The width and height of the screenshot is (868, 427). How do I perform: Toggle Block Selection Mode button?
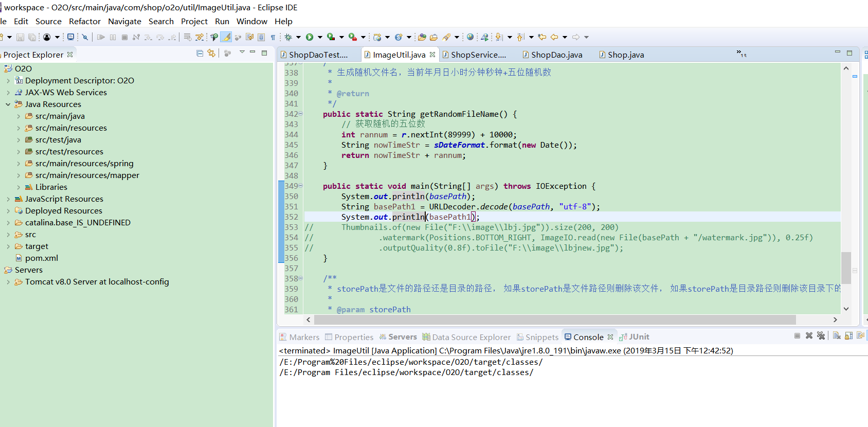261,37
